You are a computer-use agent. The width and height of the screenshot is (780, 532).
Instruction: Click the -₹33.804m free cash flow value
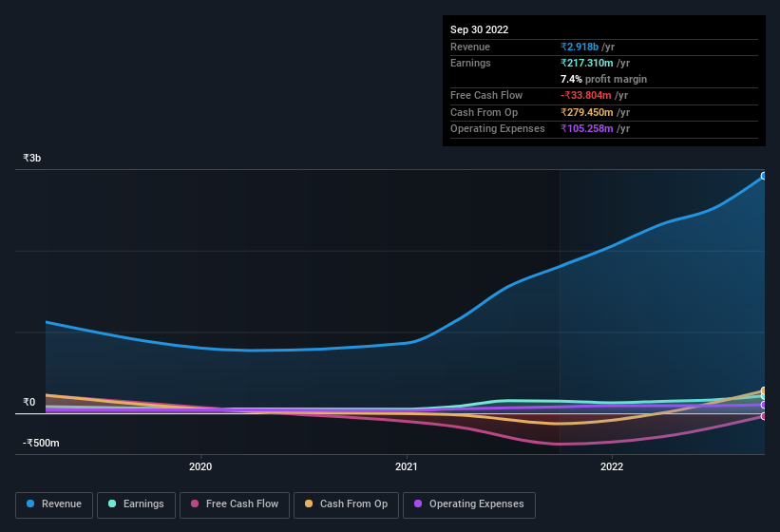coord(585,95)
